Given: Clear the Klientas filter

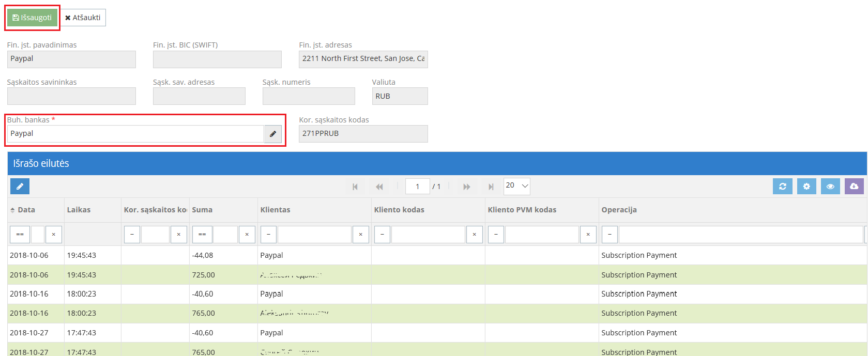Looking at the screenshot, I should [x=360, y=235].
